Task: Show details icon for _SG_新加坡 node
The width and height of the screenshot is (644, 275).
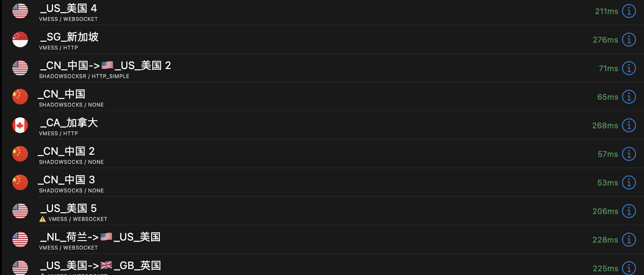Action: (x=629, y=40)
